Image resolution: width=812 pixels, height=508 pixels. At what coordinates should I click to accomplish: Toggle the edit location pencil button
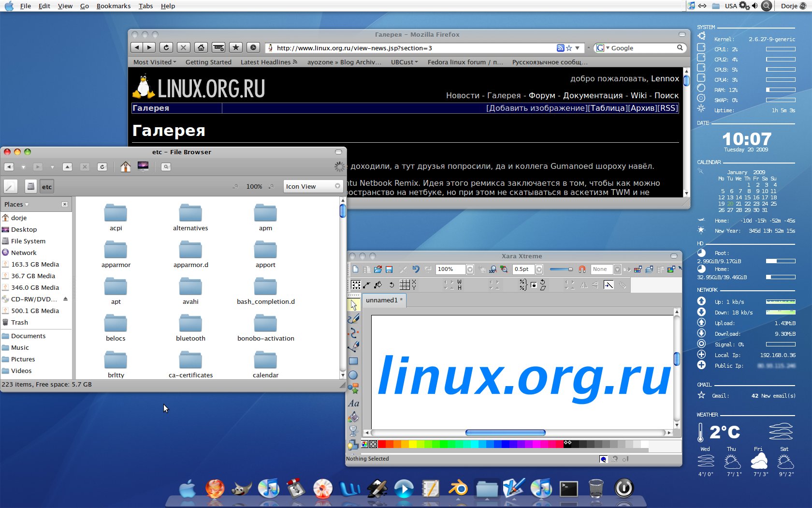[11, 186]
